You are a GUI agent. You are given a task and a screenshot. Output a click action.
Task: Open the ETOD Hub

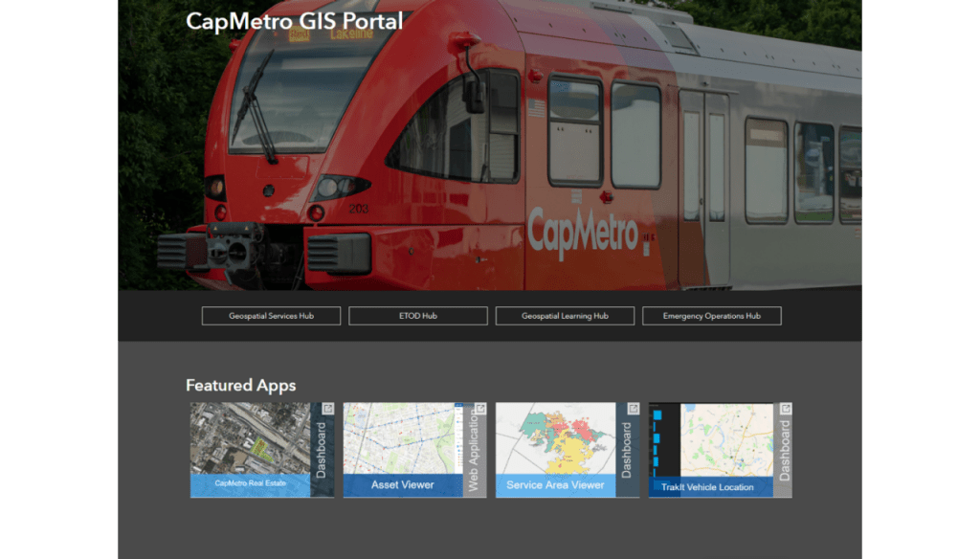point(417,315)
